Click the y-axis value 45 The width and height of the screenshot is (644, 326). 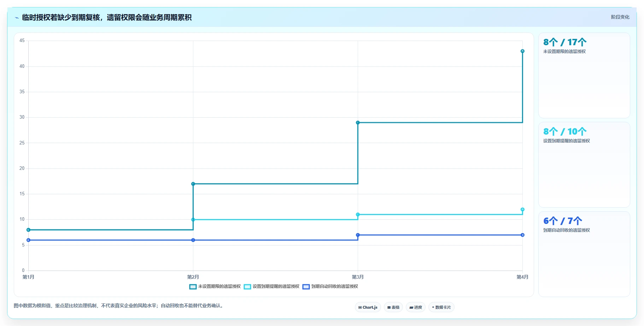(x=22, y=41)
